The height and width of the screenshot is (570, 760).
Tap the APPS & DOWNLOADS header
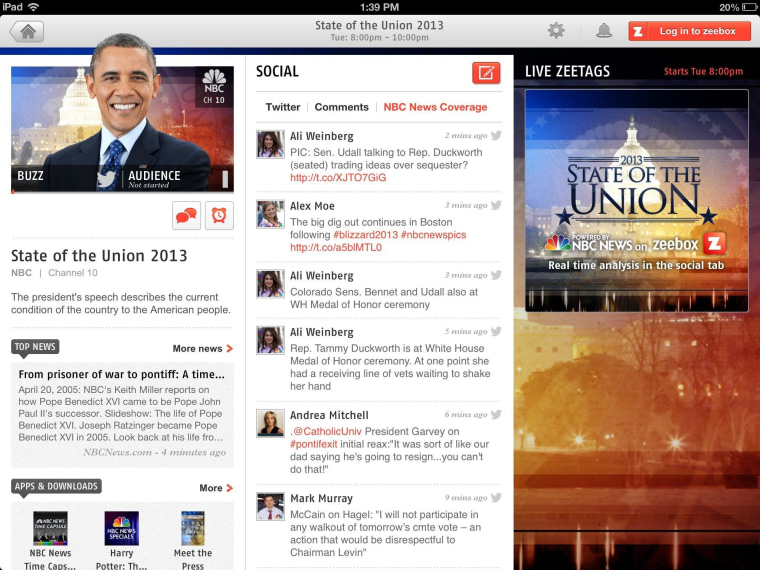pyautogui.click(x=56, y=486)
